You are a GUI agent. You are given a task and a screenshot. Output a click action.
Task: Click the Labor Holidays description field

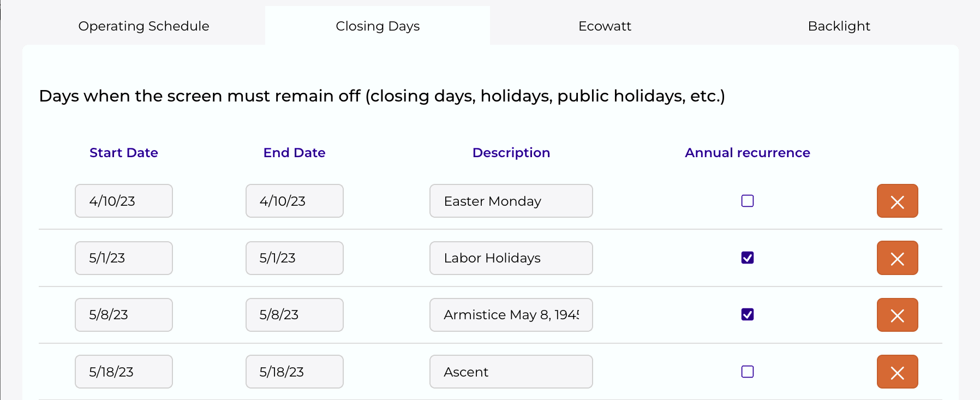click(511, 258)
